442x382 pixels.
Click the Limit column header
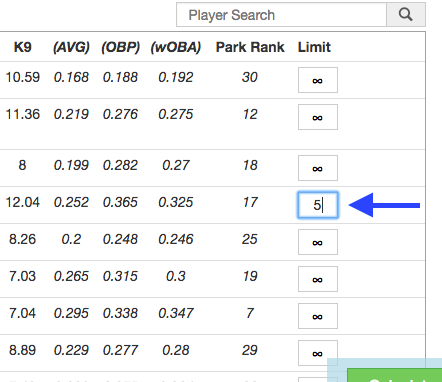click(314, 47)
